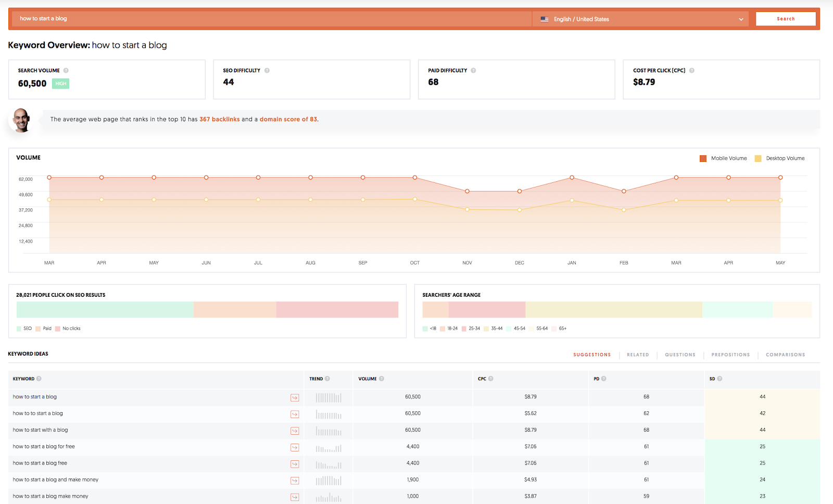833x504 pixels.
Task: Click the Mobile Volume legend swatch
Action: [703, 158]
